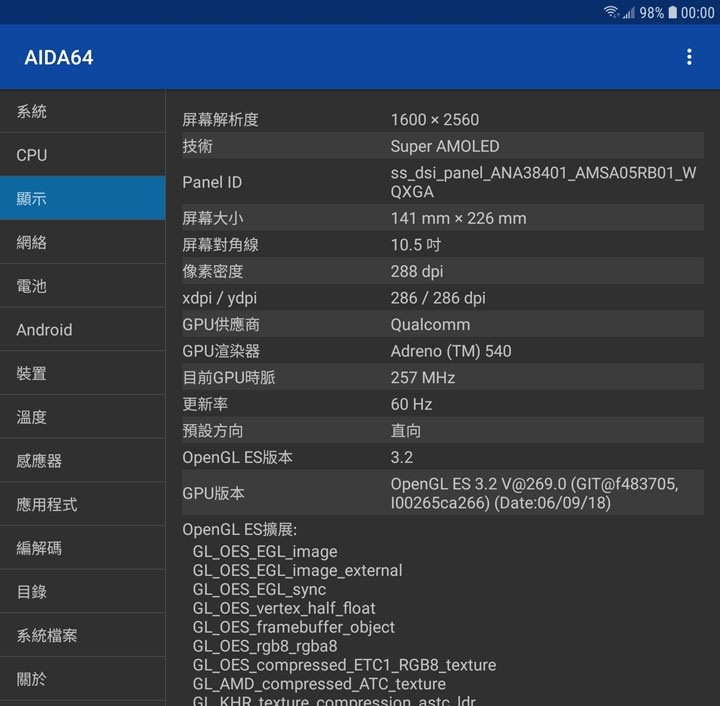Select the GPU供應商 label
Image resolution: width=720 pixels, height=706 pixels.
point(221,325)
